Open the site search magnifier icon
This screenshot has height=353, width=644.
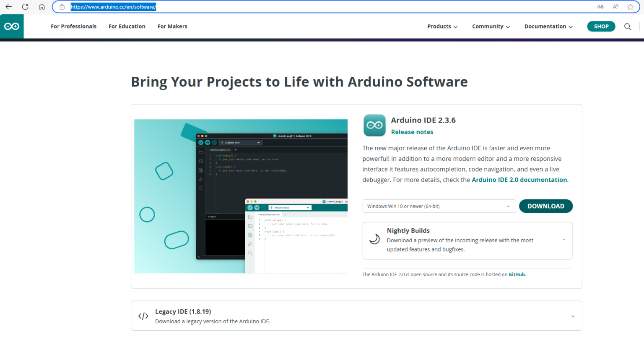tap(627, 26)
